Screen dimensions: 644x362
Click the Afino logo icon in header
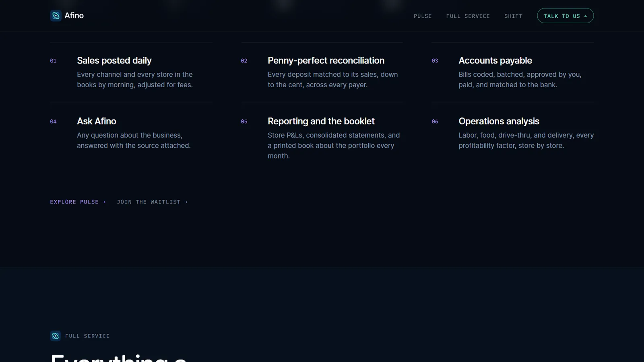point(56,16)
